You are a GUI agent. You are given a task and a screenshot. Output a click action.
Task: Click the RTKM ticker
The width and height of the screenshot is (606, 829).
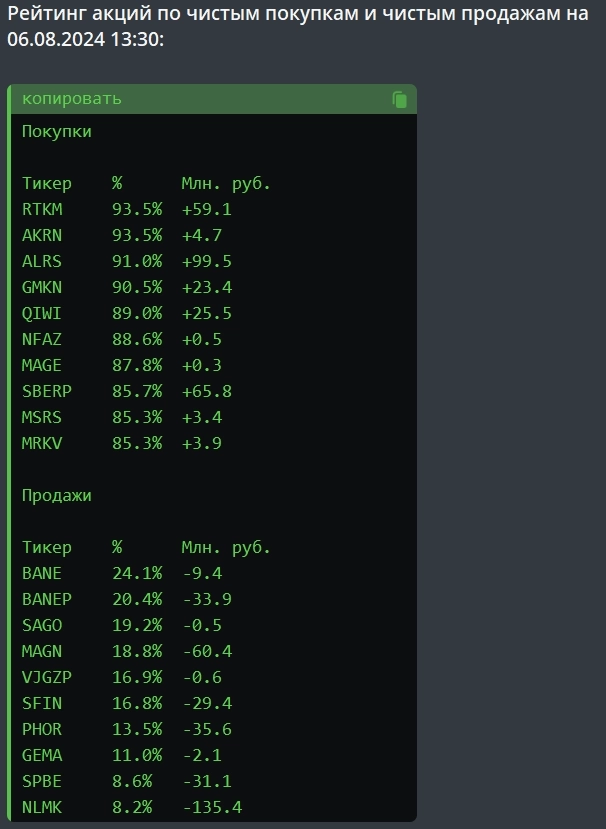pos(42,210)
